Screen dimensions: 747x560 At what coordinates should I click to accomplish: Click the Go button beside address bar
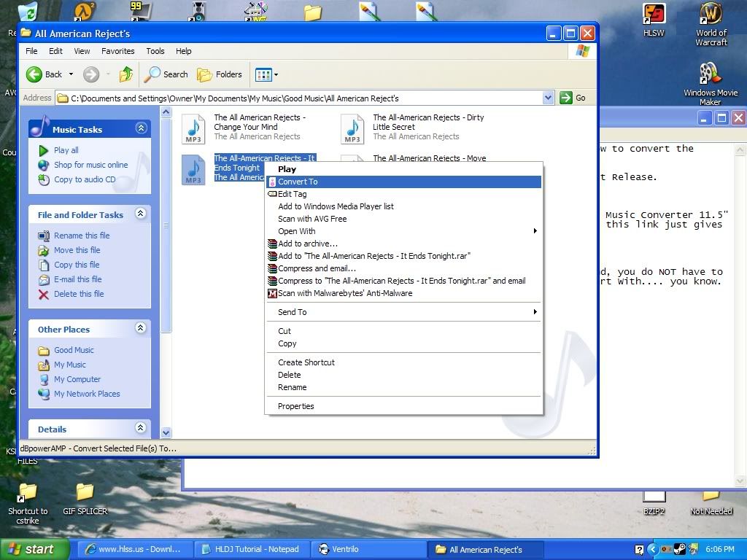573,98
